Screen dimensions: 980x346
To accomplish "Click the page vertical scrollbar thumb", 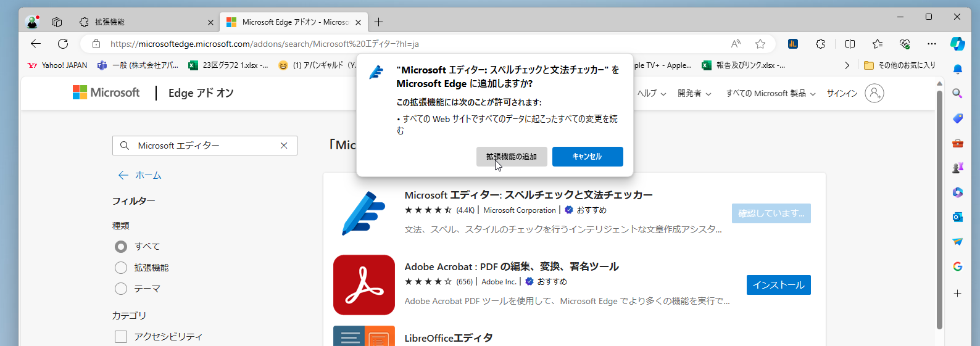I will tap(939, 210).
